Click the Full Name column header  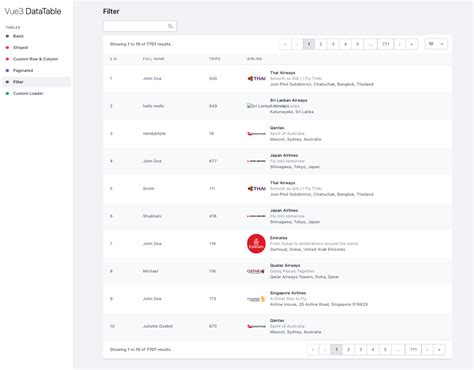(x=154, y=59)
